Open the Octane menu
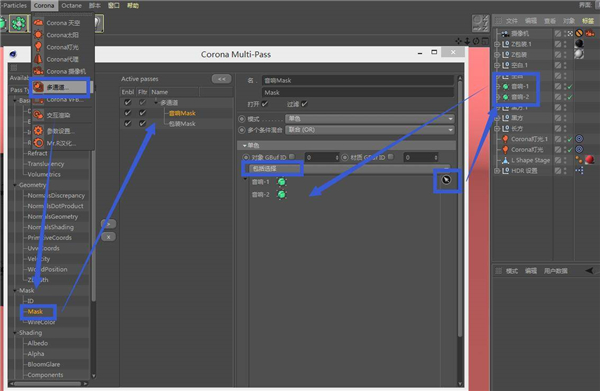Viewport: 600px width, 391px height. [x=72, y=5]
